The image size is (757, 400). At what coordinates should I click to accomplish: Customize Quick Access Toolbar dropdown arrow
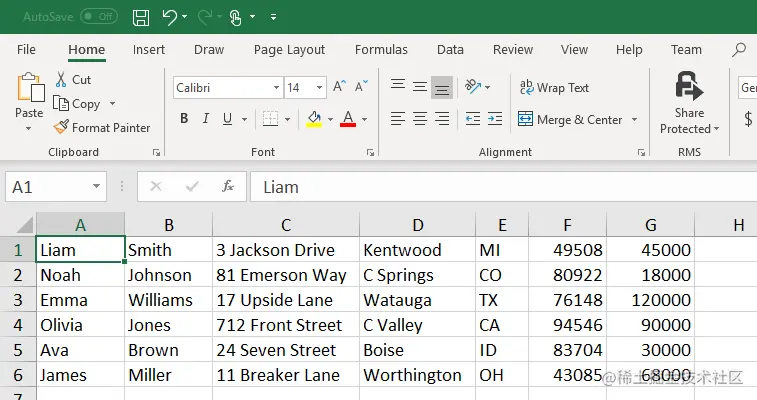click(274, 17)
